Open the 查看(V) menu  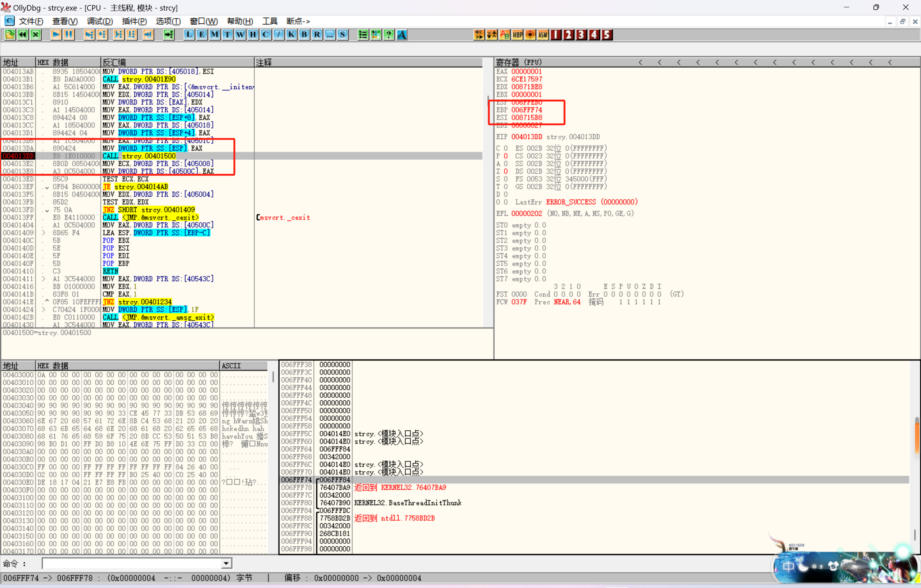65,22
